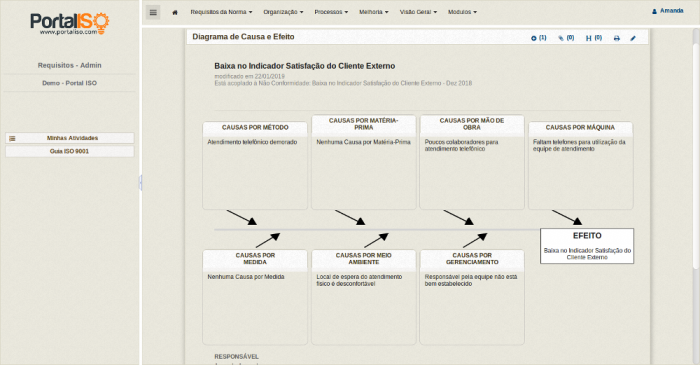
Task: Print the diagram with printer icon
Action: (617, 38)
